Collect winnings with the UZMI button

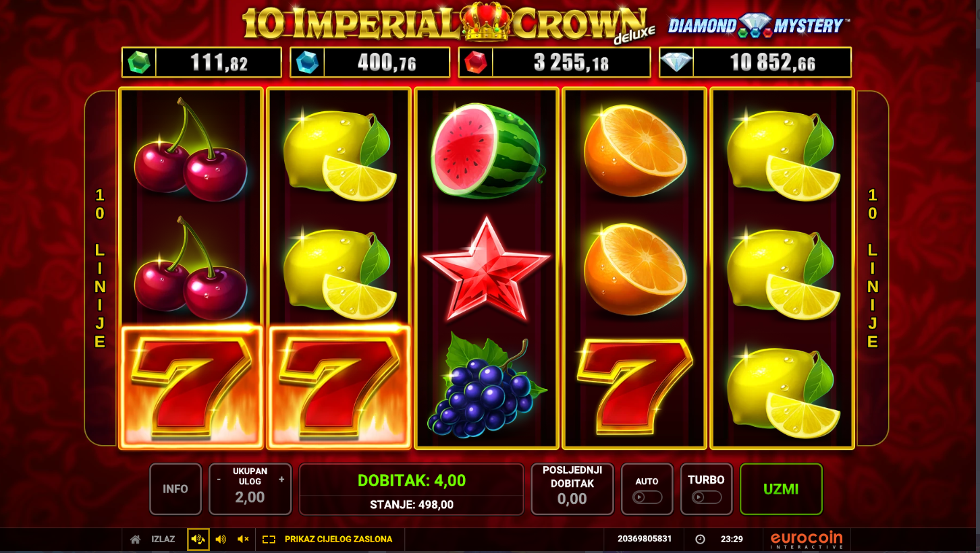(781, 489)
